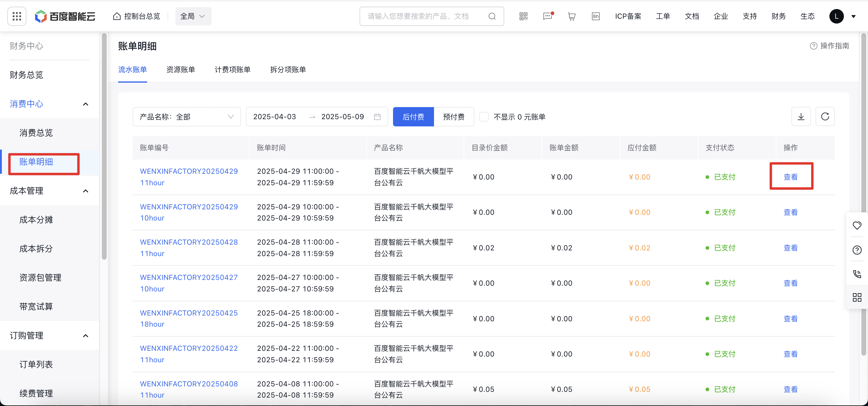Open bill WENXINFACTORY20250408 11hour
The image size is (868, 406).
tap(189, 389)
